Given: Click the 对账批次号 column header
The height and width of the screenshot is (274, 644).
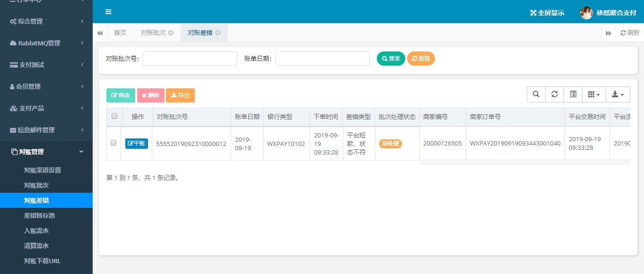Looking at the screenshot, I should point(191,117).
